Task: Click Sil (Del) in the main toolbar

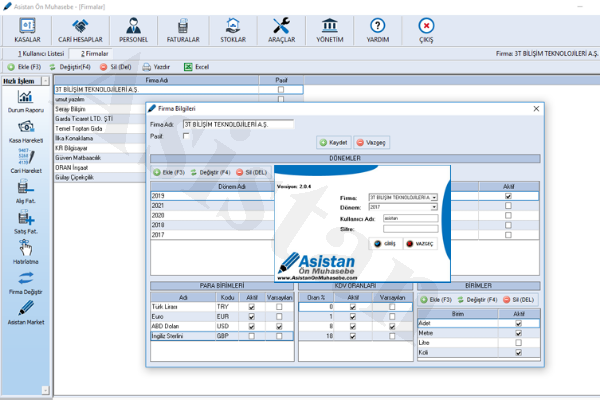Action: (x=116, y=67)
